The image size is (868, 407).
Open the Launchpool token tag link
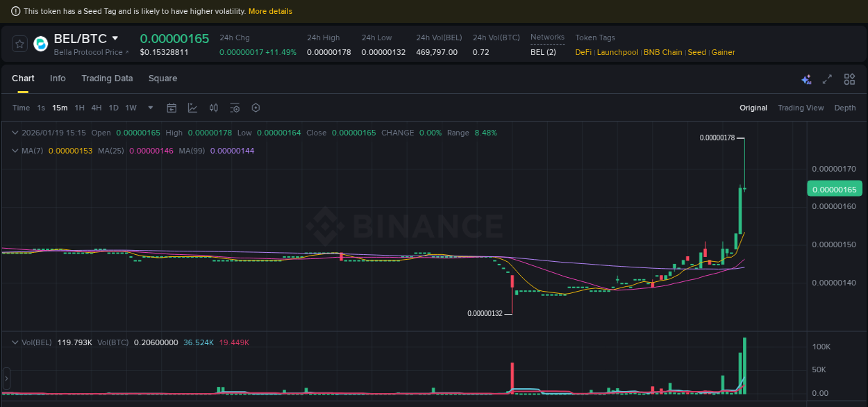pyautogui.click(x=617, y=52)
